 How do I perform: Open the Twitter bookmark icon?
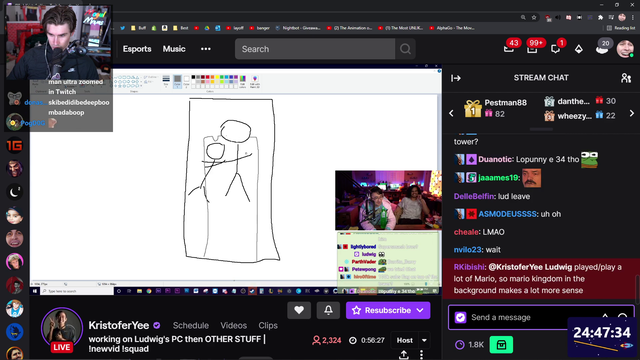coord(122,28)
